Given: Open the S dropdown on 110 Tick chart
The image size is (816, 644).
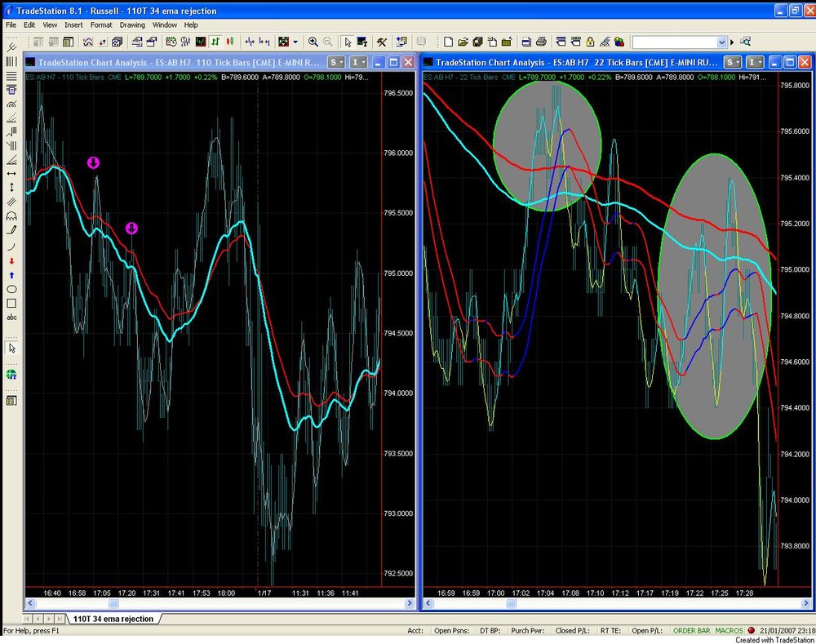Looking at the screenshot, I should 336,63.
